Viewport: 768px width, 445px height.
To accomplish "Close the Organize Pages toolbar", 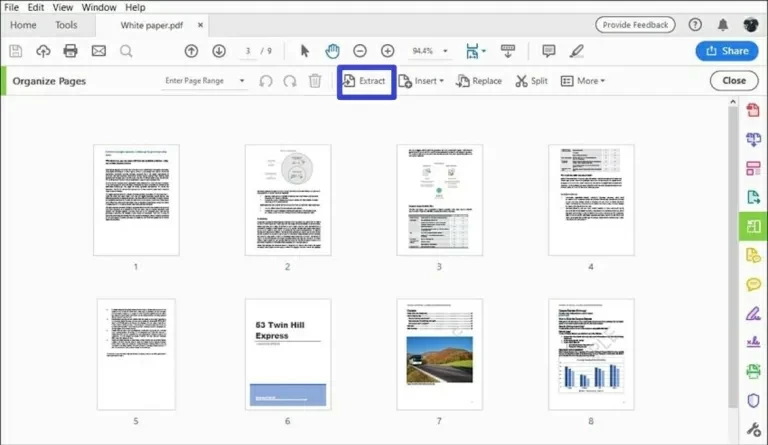I will point(734,81).
